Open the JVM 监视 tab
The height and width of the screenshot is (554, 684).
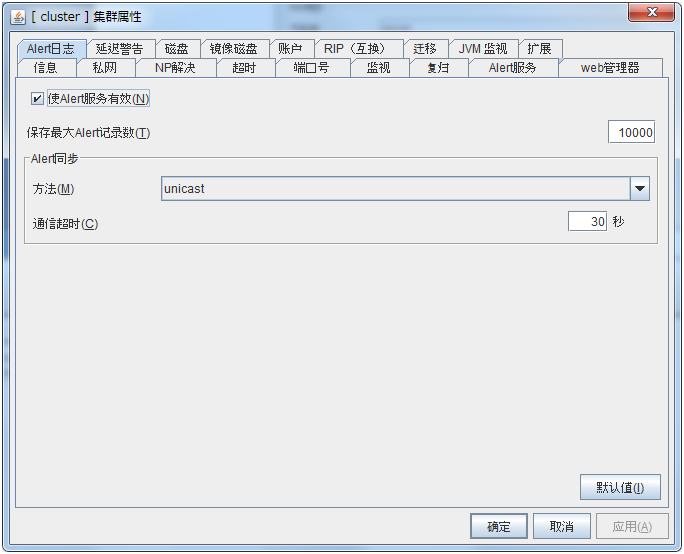pyautogui.click(x=482, y=49)
